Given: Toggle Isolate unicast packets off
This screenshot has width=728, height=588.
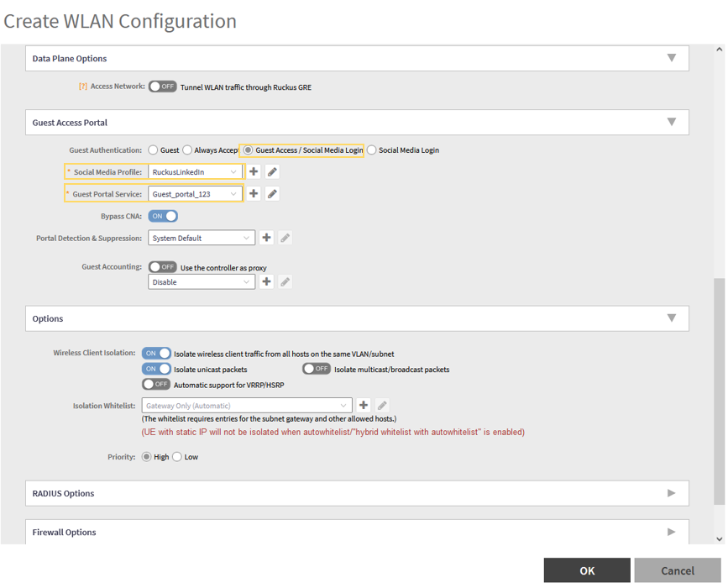Looking at the screenshot, I should (156, 369).
